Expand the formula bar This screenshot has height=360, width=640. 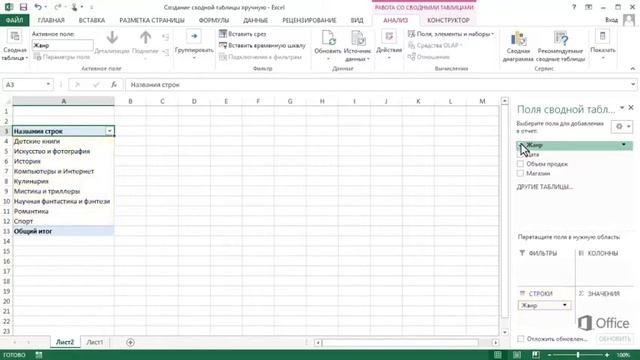[x=633, y=84]
